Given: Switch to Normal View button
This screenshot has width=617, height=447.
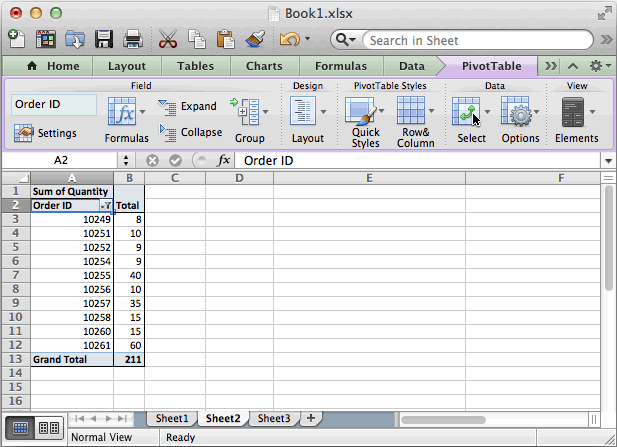Looking at the screenshot, I should pyautogui.click(x=19, y=428).
